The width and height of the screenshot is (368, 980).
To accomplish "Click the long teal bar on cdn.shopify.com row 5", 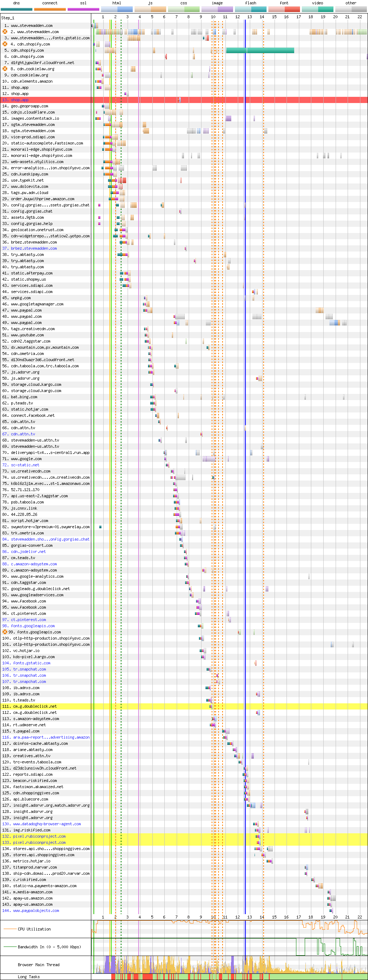I will pyautogui.click(x=260, y=50).
